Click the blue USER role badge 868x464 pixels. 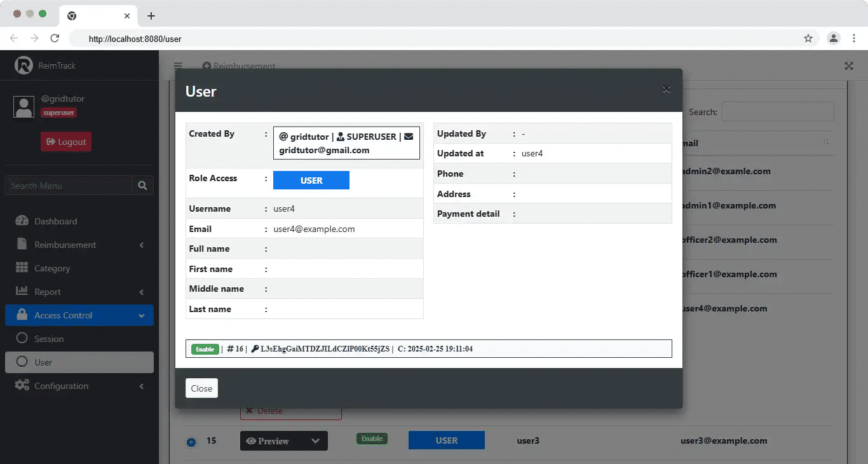(x=311, y=181)
